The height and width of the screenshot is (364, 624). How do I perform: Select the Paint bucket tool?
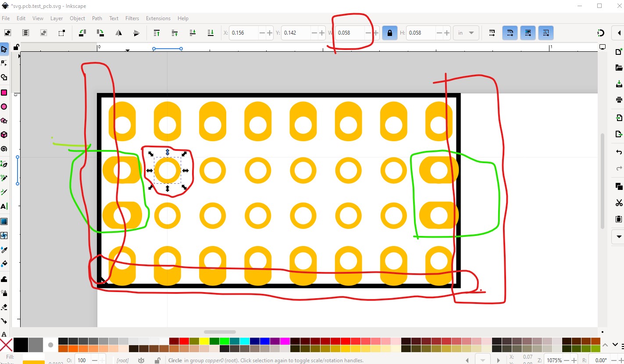click(x=4, y=264)
